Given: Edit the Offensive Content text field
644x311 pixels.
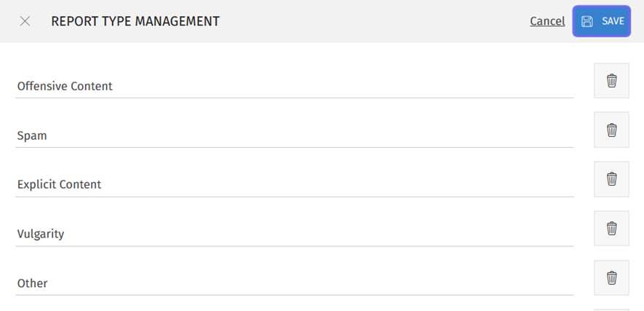Looking at the screenshot, I should 291,86.
